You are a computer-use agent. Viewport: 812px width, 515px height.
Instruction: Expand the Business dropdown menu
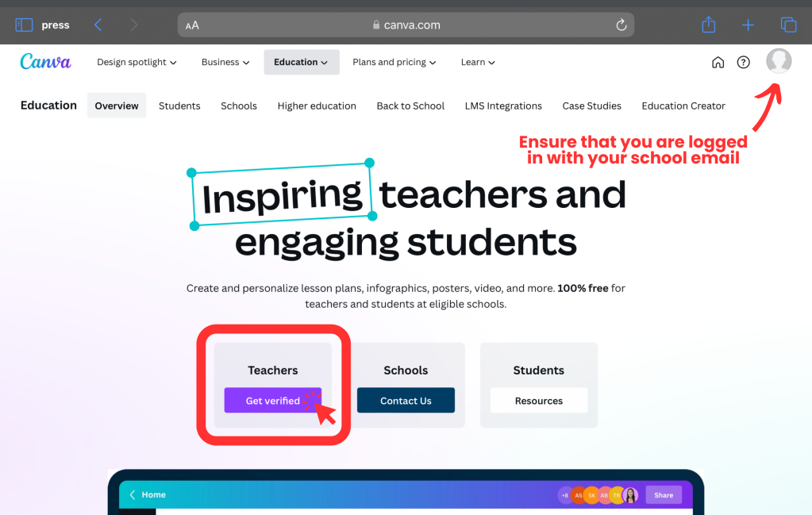tap(225, 62)
